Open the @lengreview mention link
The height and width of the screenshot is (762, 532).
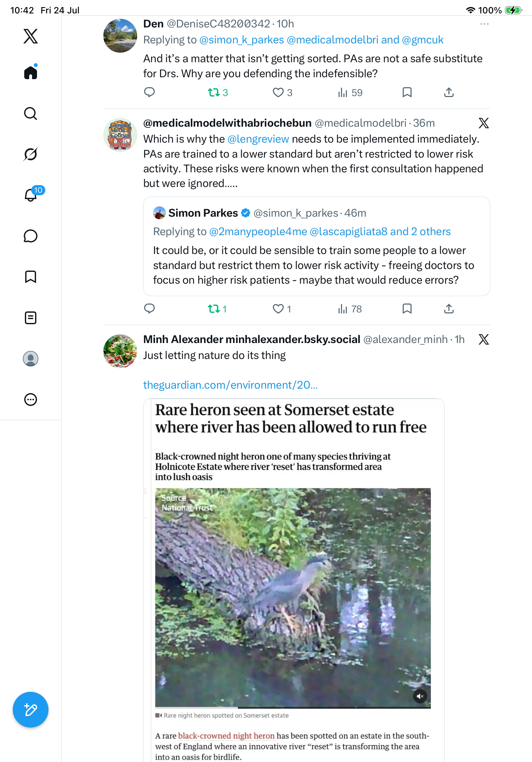pyautogui.click(x=258, y=139)
